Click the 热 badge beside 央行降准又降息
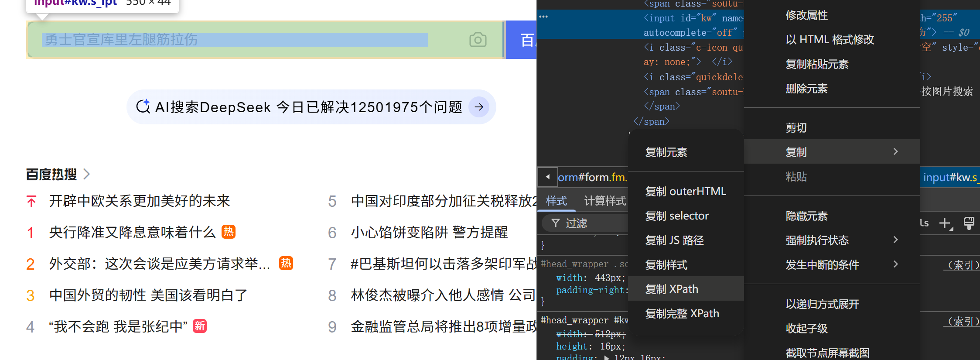Image resolution: width=980 pixels, height=360 pixels. click(229, 232)
